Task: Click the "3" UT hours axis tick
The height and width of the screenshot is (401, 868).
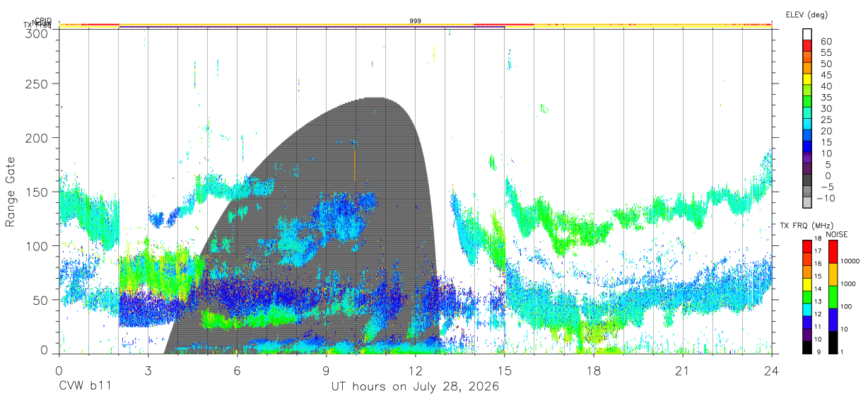Action: tap(148, 371)
